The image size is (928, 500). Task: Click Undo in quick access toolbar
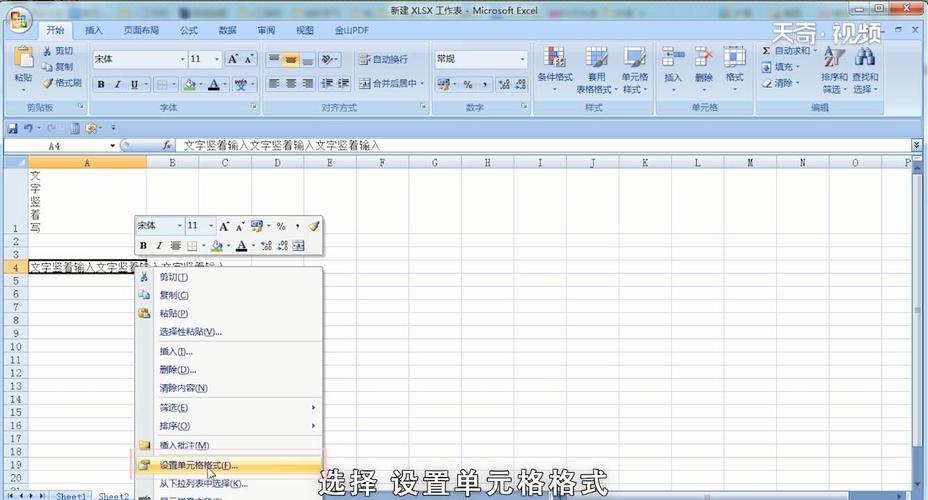pos(28,128)
